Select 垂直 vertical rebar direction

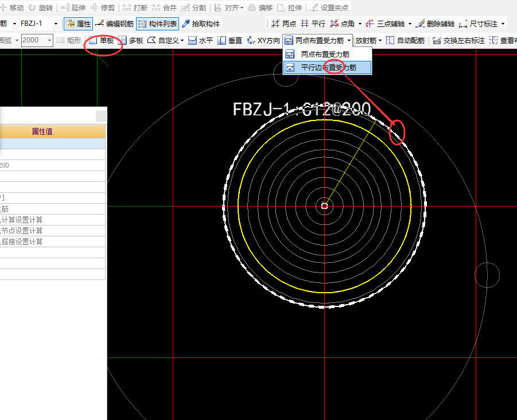(x=230, y=40)
